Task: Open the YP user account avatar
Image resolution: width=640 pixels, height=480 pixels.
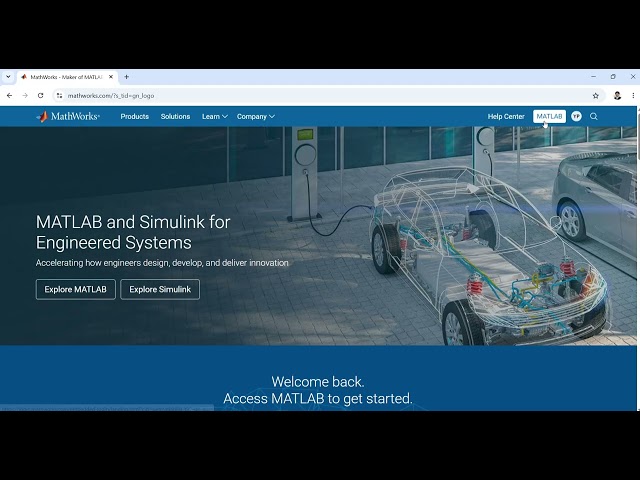Action: 576,116
